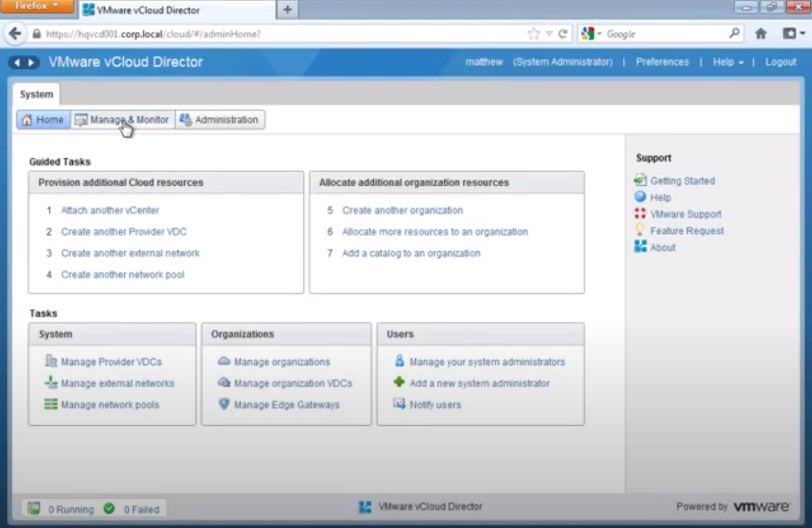Viewport: 812px width, 528px height.
Task: Click the VMware Support icon
Action: coord(640,213)
